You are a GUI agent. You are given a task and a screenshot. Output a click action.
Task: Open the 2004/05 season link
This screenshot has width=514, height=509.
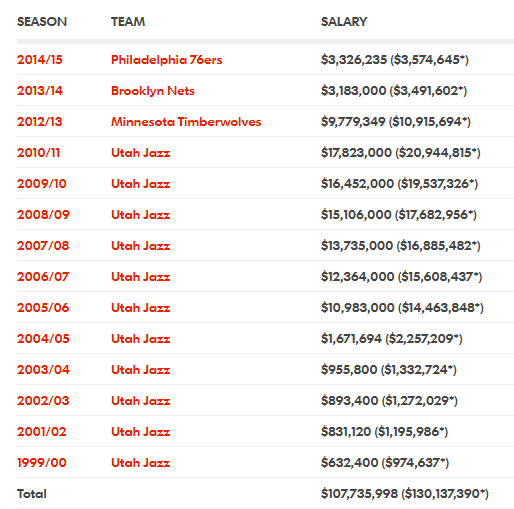[x=43, y=339]
